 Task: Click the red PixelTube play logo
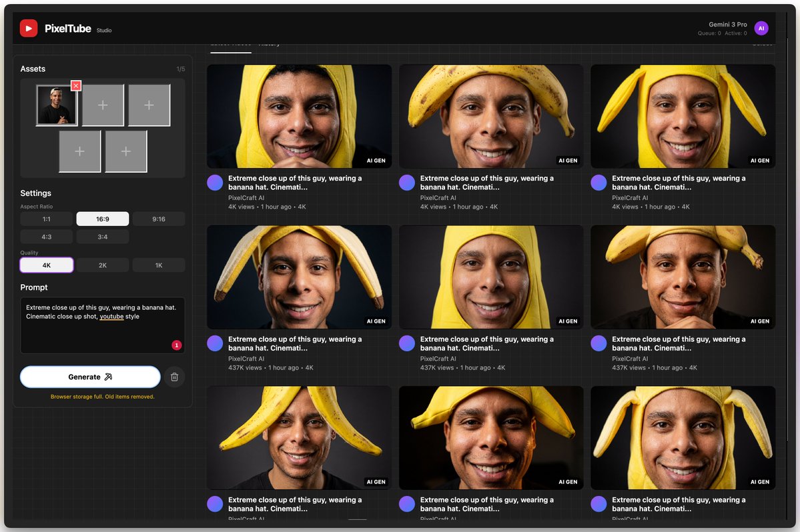tap(29, 29)
